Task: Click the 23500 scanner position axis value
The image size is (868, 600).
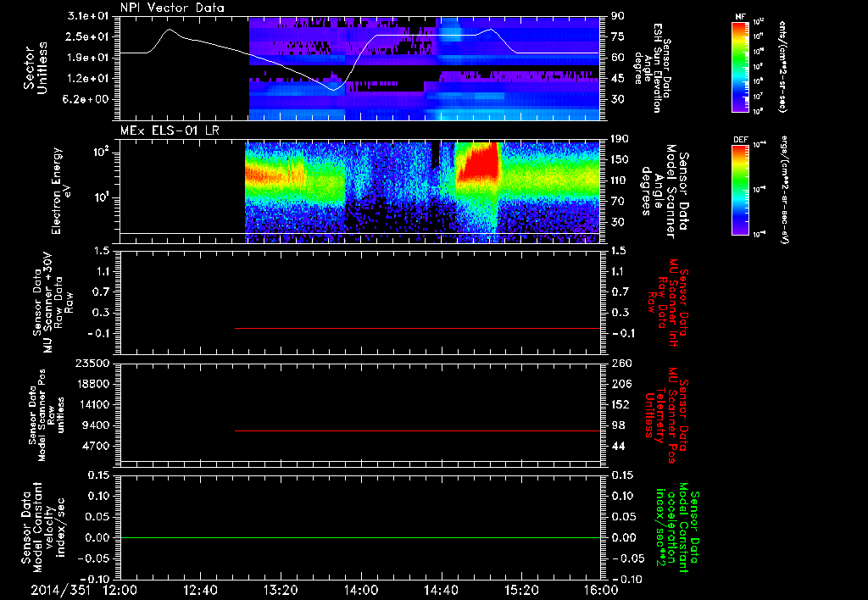Action: click(92, 363)
